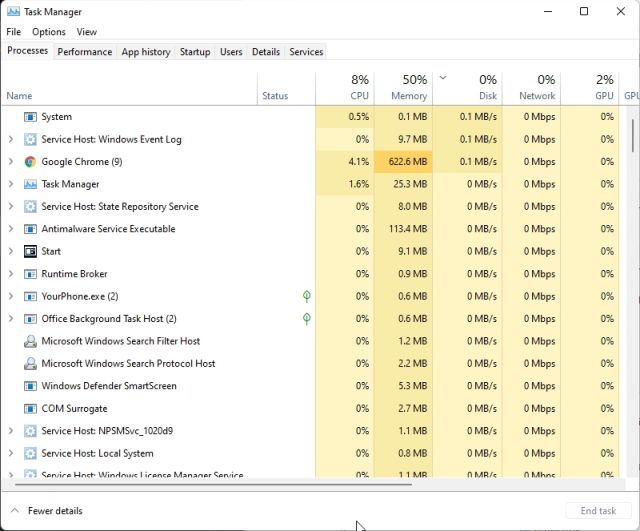Viewport: 640px width, 531px height.
Task: Sort processes by Network column
Action: tap(531, 89)
